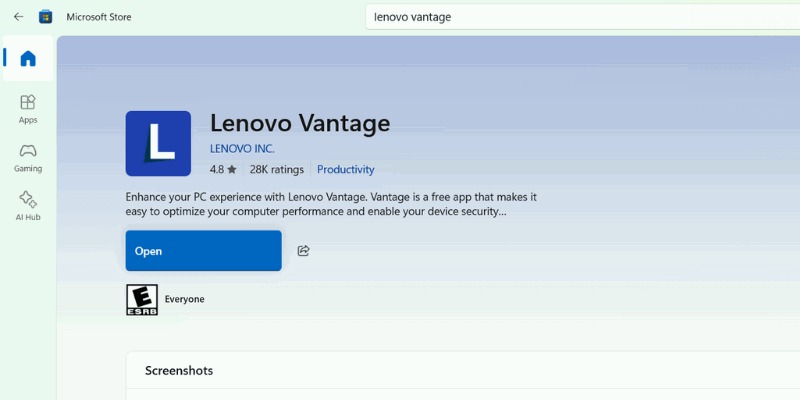Click the Everyone age rating label

click(184, 299)
